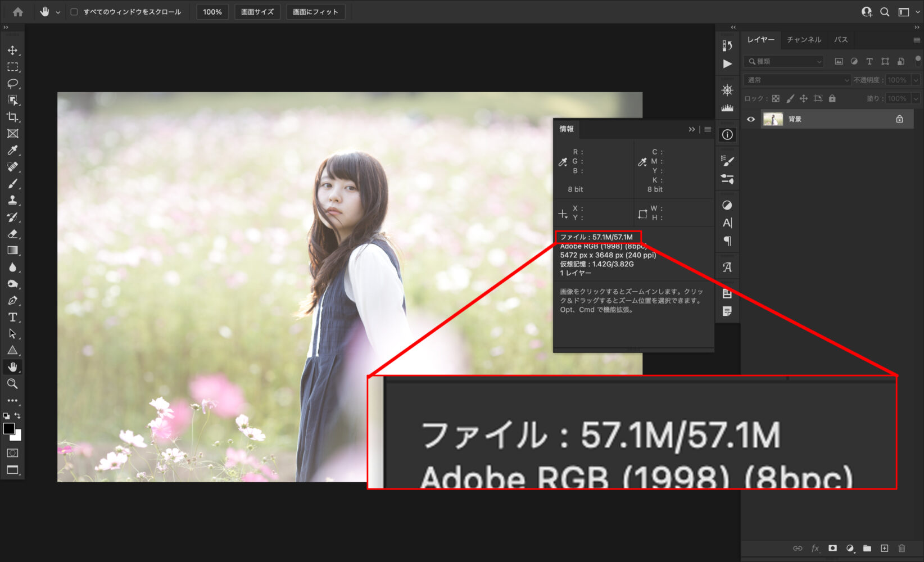Toggle the lock on the 背景 layer
Viewport: 924px width, 562px height.
899,119
